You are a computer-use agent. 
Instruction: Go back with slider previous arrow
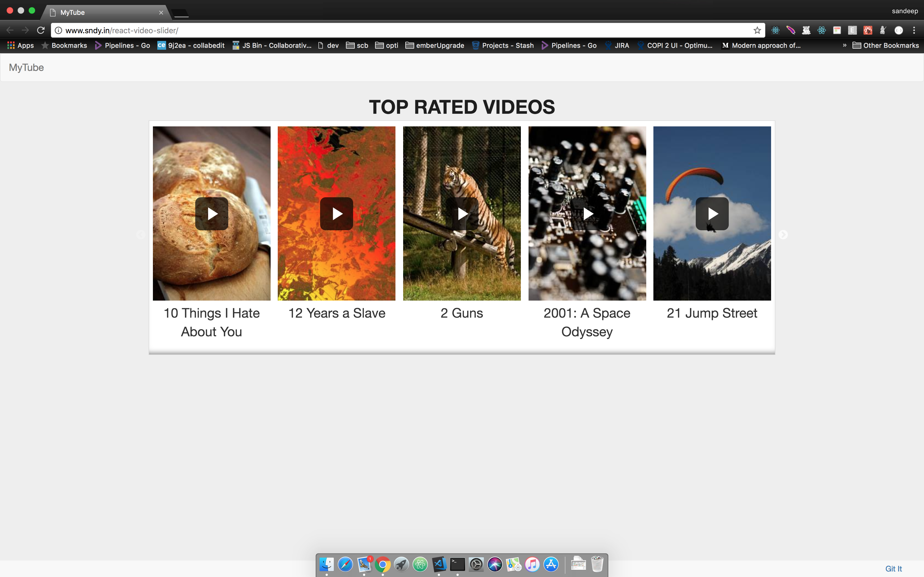(x=141, y=235)
